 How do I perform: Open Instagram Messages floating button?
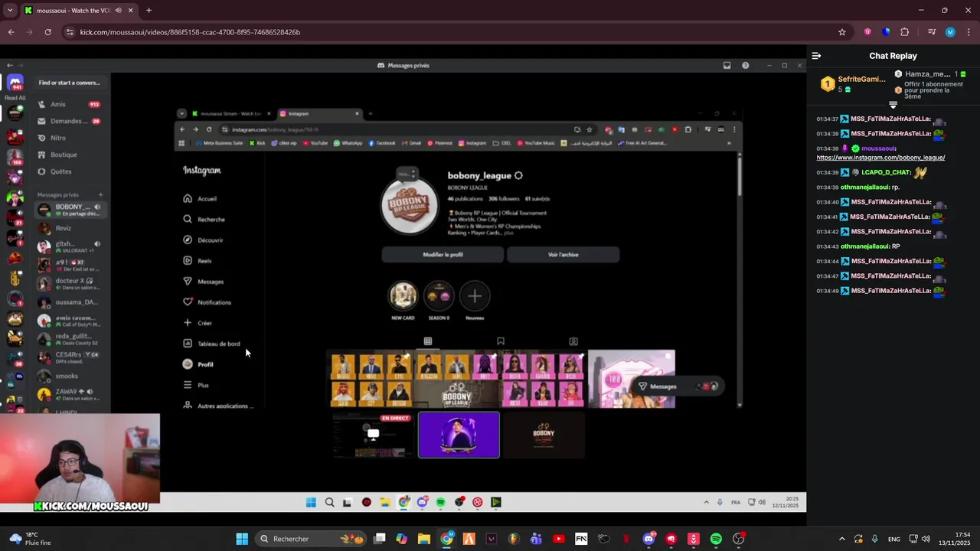(x=678, y=386)
